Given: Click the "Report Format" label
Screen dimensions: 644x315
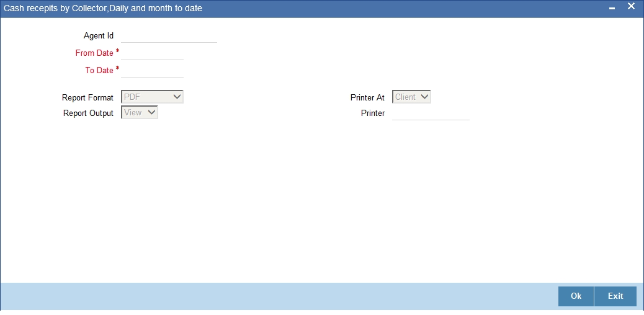Looking at the screenshot, I should [87, 98].
